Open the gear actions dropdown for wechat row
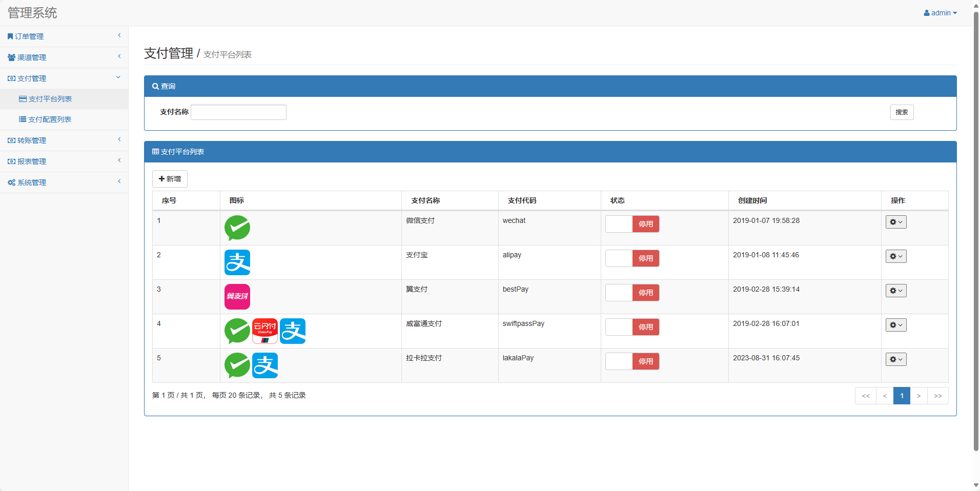Image resolution: width=980 pixels, height=491 pixels. pos(896,222)
